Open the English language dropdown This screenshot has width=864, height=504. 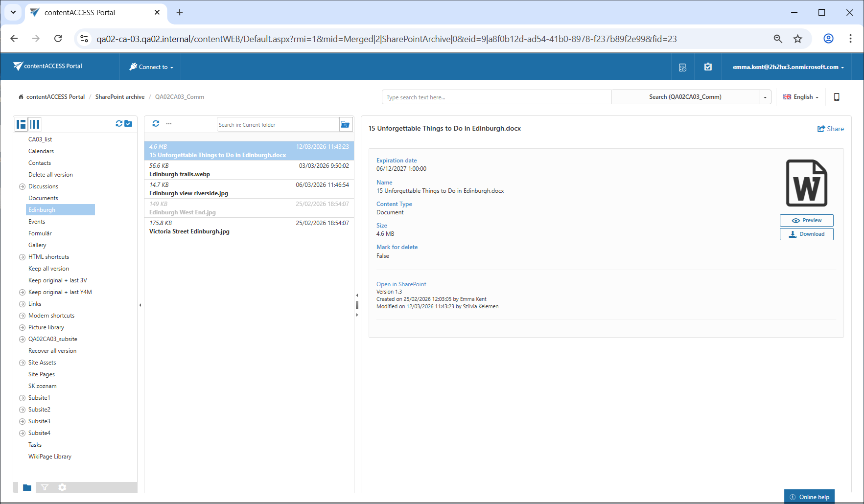click(x=801, y=97)
